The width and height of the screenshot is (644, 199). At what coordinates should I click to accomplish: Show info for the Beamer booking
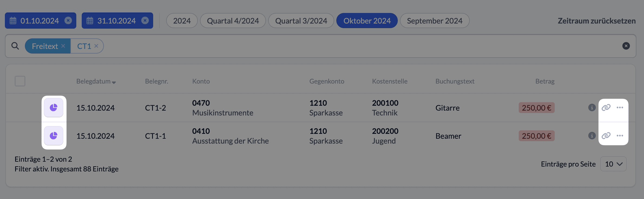[x=592, y=135]
